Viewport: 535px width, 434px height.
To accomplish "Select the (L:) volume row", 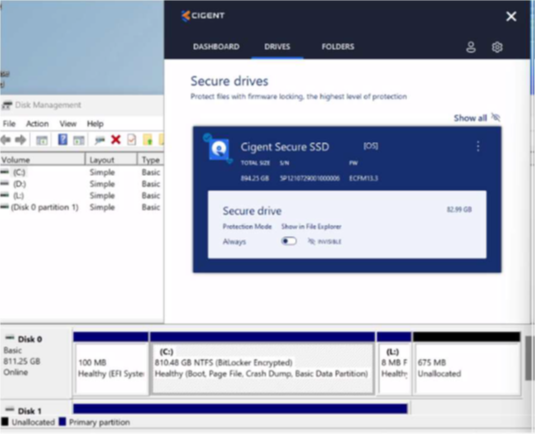I will point(82,196).
